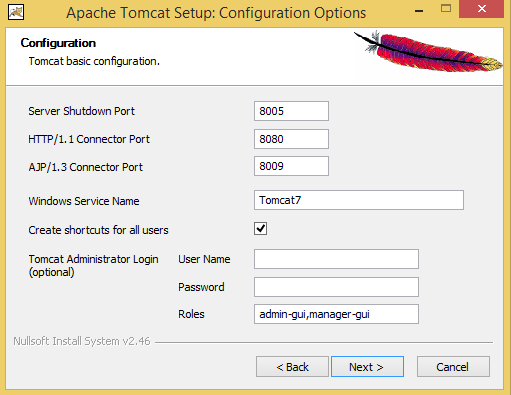Click the User Name label

[x=204, y=259]
